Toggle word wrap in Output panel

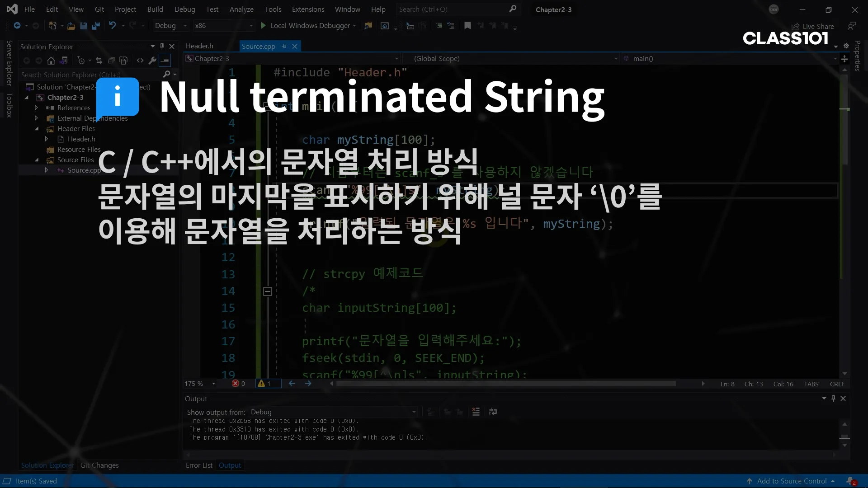click(493, 412)
